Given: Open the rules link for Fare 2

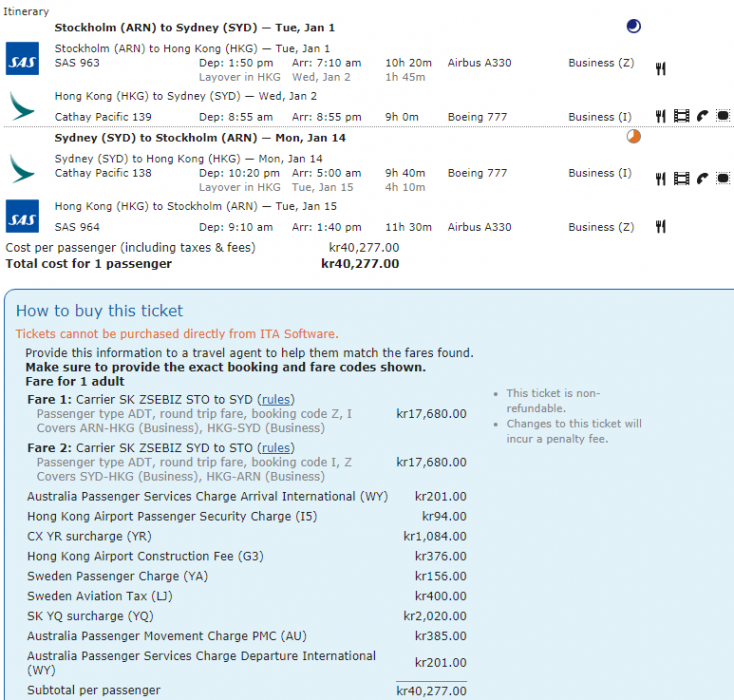Looking at the screenshot, I should tap(276, 448).
